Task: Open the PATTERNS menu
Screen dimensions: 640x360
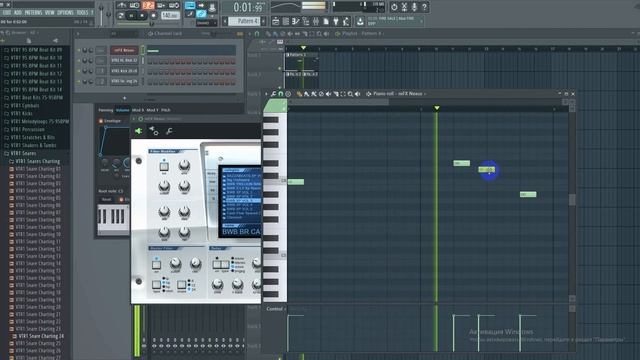Action: pyautogui.click(x=33, y=13)
